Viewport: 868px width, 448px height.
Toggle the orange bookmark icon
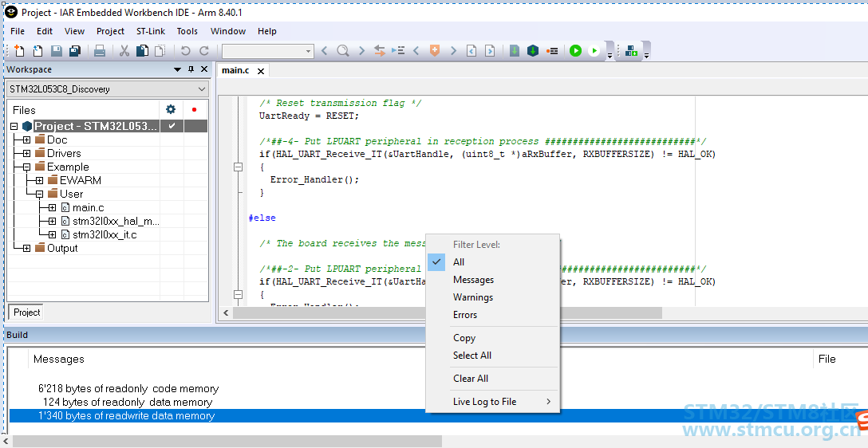pyautogui.click(x=435, y=51)
